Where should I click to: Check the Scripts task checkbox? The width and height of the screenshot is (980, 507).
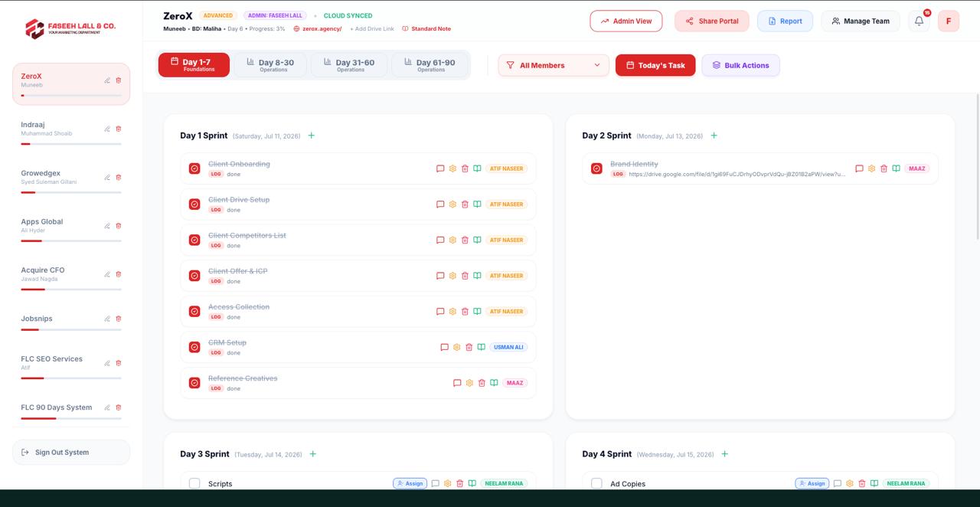194,483
